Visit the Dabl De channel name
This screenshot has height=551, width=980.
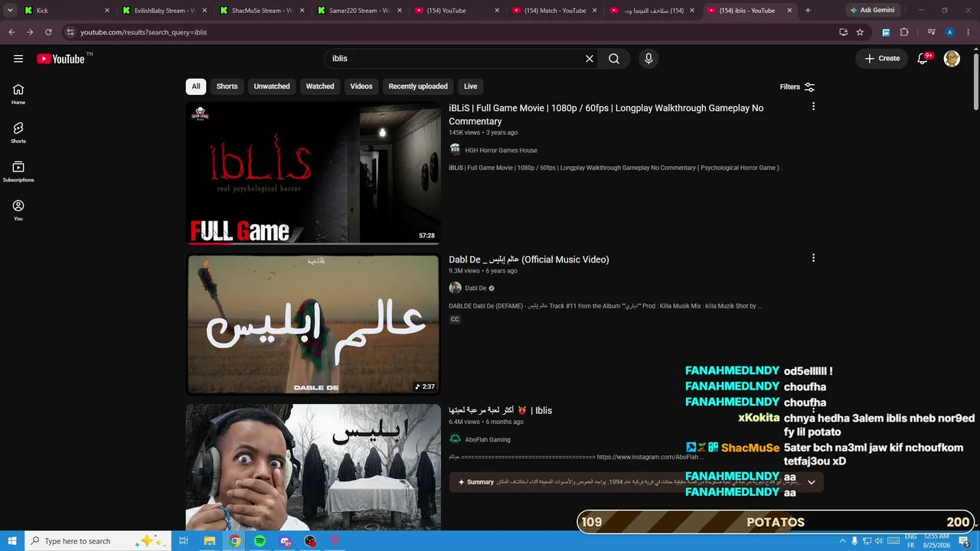[475, 289]
